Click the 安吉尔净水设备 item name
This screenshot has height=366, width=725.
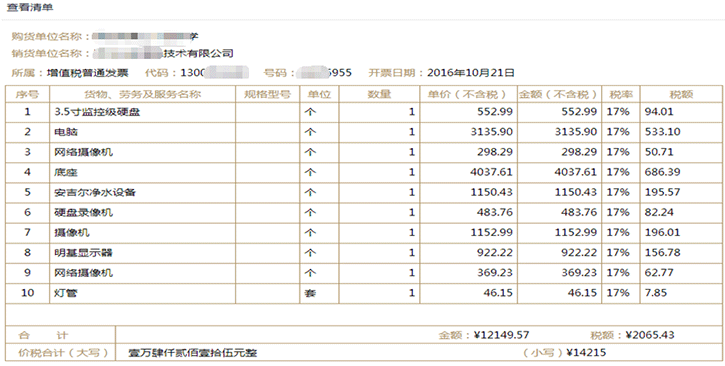point(95,192)
